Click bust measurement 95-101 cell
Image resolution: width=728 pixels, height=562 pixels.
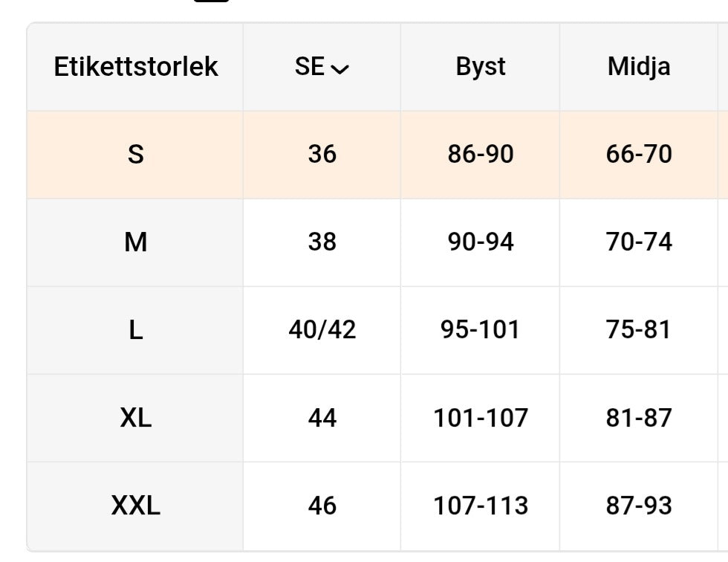[481, 330]
